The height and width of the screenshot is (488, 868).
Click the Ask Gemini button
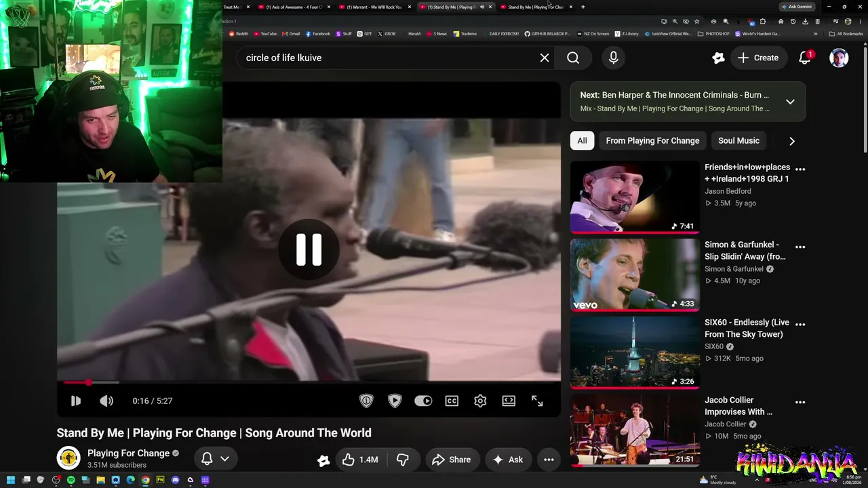[x=797, y=7]
